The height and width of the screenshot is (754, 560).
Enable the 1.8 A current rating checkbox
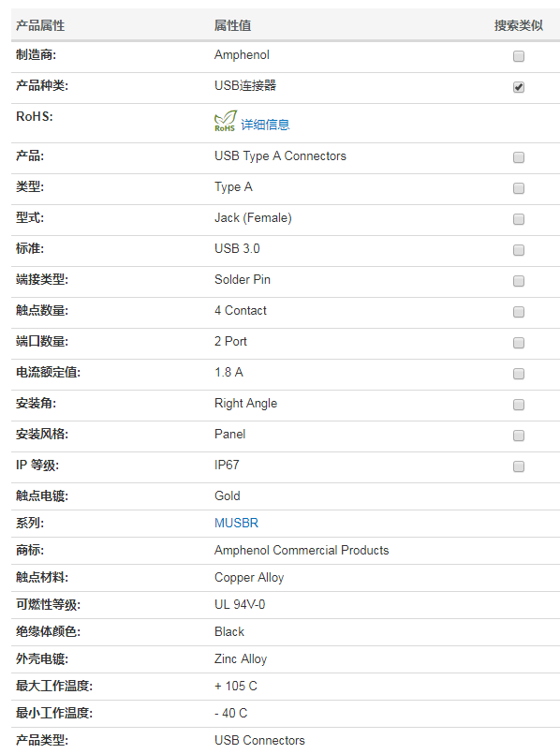click(519, 374)
